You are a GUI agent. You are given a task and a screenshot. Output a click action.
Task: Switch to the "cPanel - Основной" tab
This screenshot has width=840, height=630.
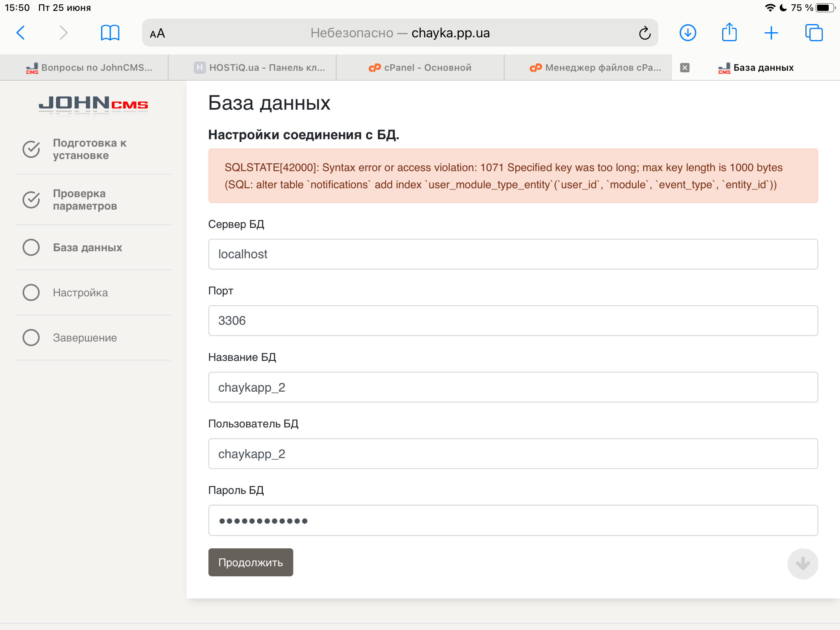pos(420,68)
